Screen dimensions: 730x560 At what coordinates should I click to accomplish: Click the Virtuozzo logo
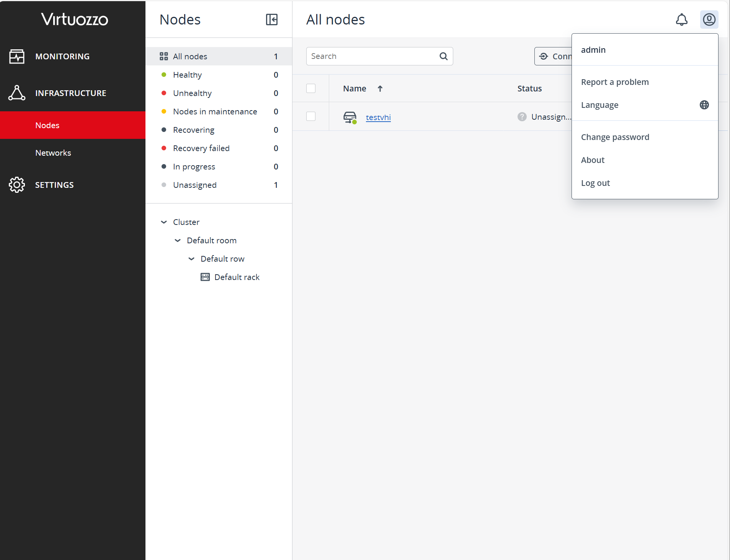tap(75, 19)
